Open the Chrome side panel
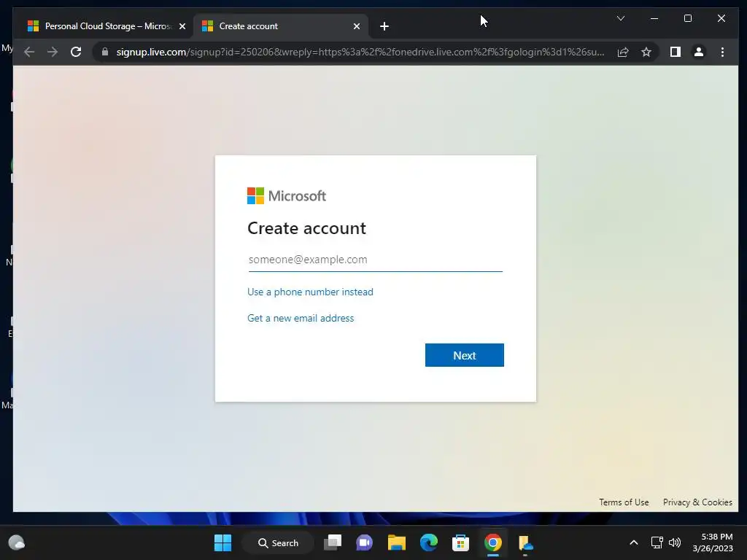Image resolution: width=747 pixels, height=560 pixels. point(675,52)
